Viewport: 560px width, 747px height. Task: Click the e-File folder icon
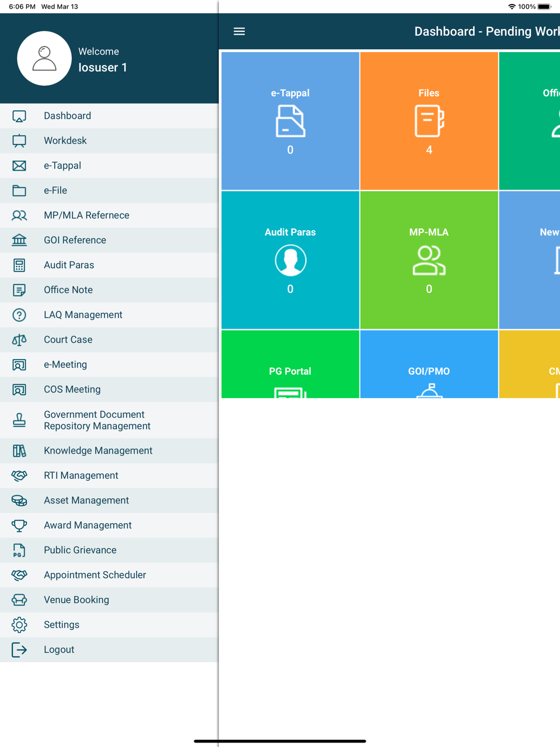click(19, 190)
